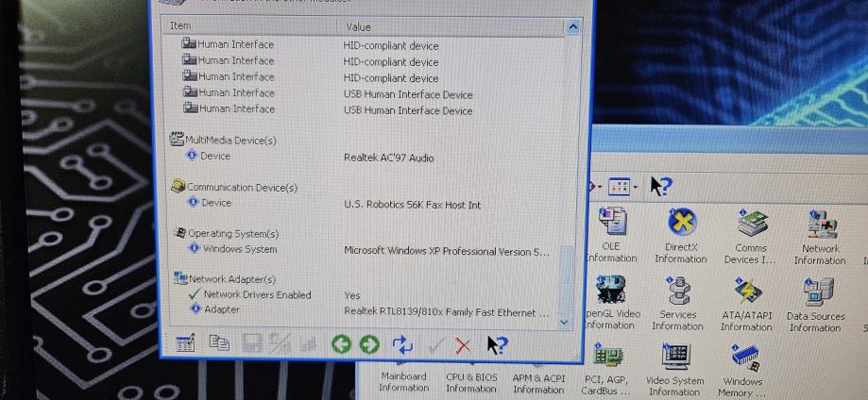Screen dimensions: 868x400
Task: Click the help cursor icon in main window toolbar
Action: tap(661, 187)
